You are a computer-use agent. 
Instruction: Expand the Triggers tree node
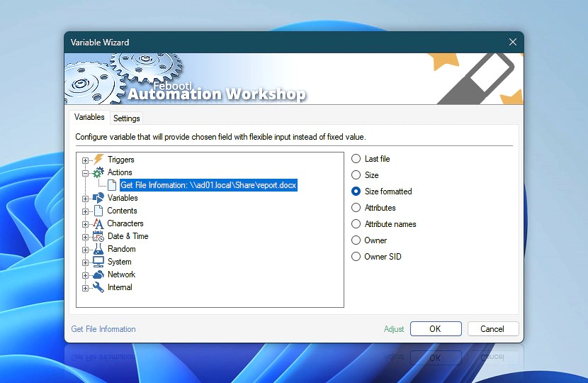click(x=85, y=160)
